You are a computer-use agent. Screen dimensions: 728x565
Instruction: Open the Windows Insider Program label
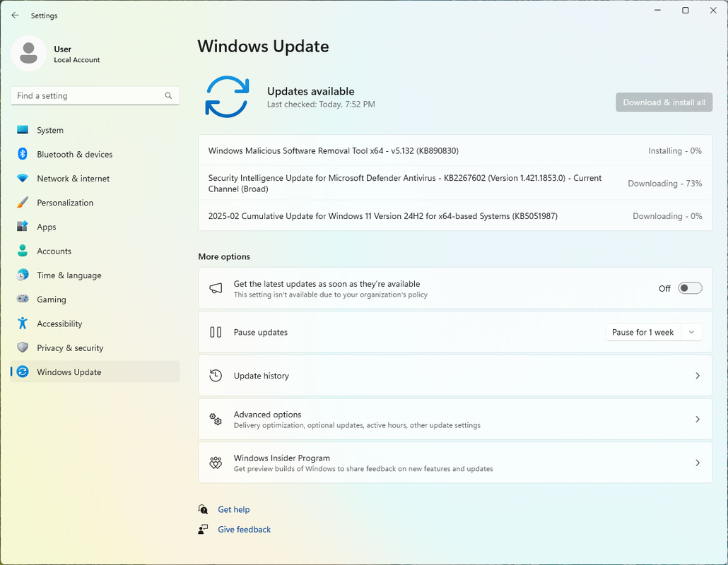click(282, 458)
